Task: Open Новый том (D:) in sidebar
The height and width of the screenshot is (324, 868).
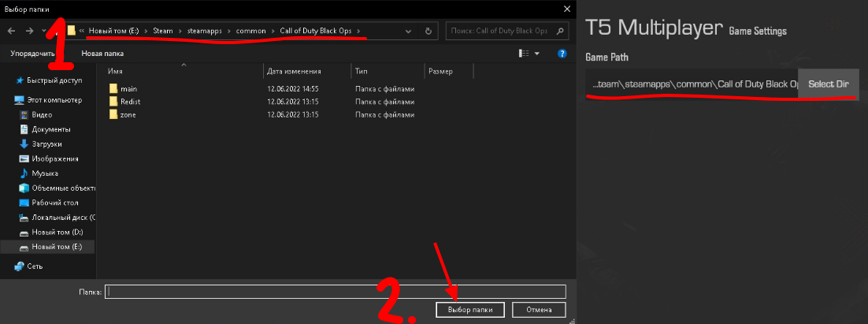Action: coord(57,232)
